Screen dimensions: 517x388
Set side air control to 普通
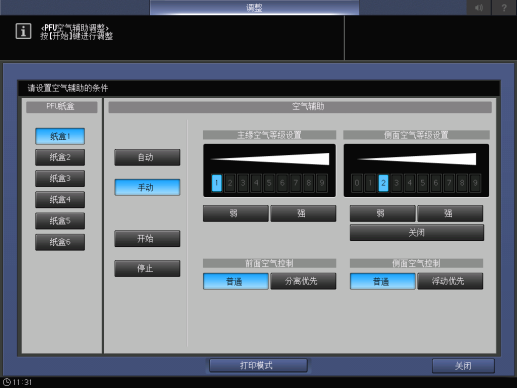pos(383,281)
